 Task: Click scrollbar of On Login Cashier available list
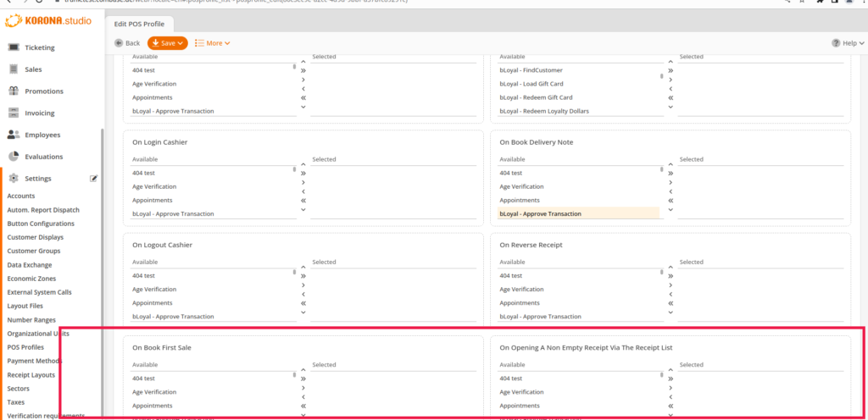point(294,169)
